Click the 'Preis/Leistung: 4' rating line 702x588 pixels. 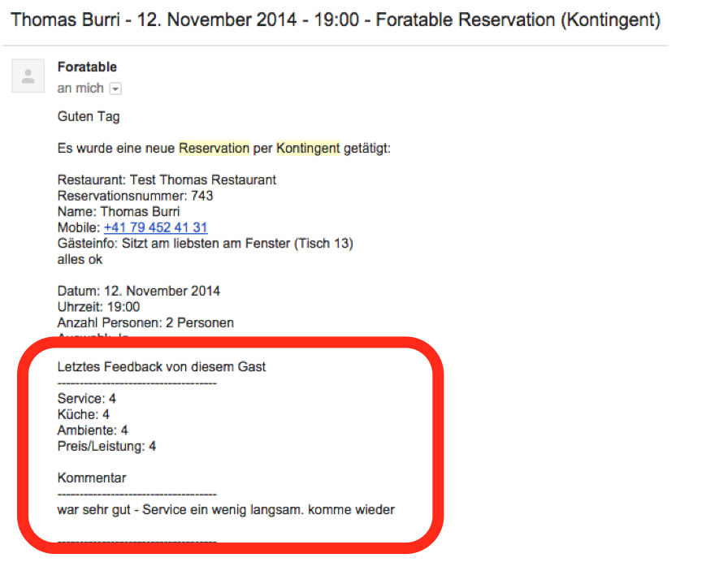tap(106, 446)
